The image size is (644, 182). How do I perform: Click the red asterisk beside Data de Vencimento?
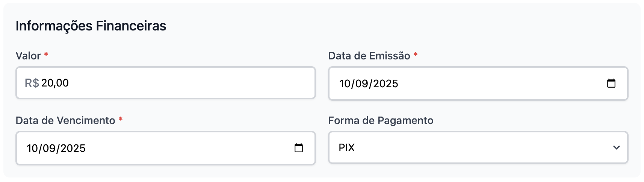[121, 120]
